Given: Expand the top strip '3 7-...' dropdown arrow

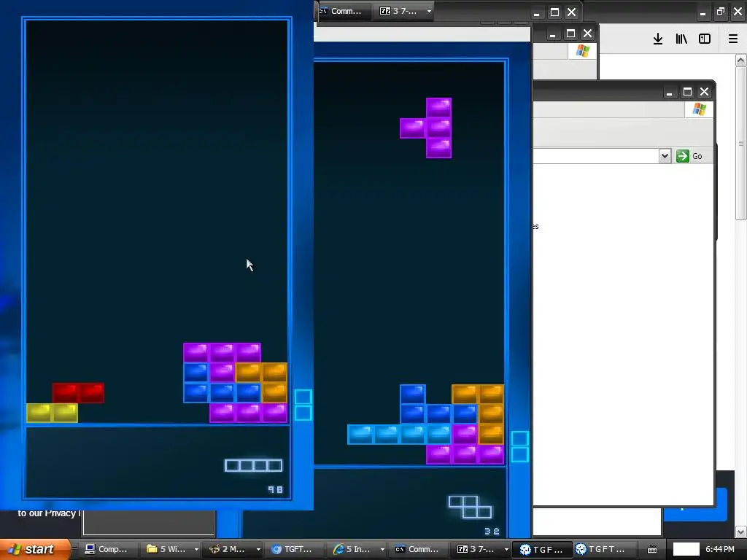Looking at the screenshot, I should pyautogui.click(x=429, y=11).
